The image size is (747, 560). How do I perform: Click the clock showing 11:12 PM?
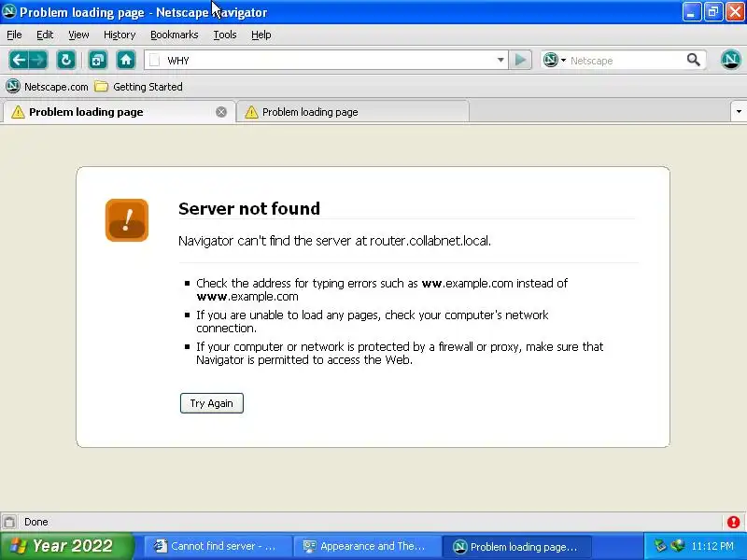coord(712,546)
